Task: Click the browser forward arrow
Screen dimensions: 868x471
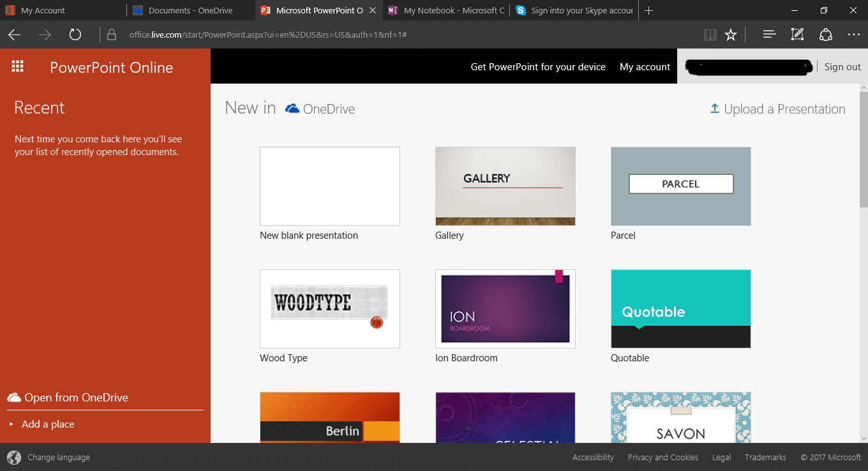Action: pos(45,35)
